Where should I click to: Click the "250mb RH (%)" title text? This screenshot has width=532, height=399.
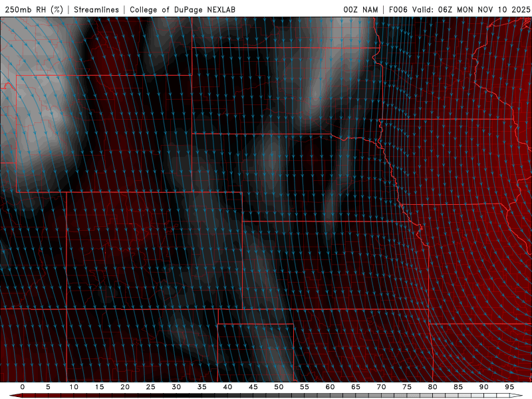point(34,9)
